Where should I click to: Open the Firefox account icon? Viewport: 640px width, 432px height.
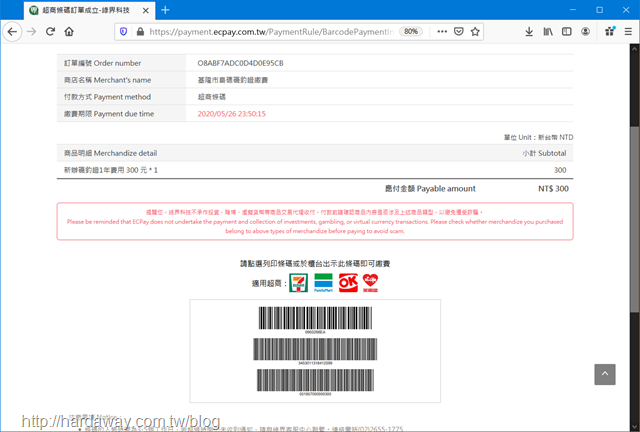(585, 31)
